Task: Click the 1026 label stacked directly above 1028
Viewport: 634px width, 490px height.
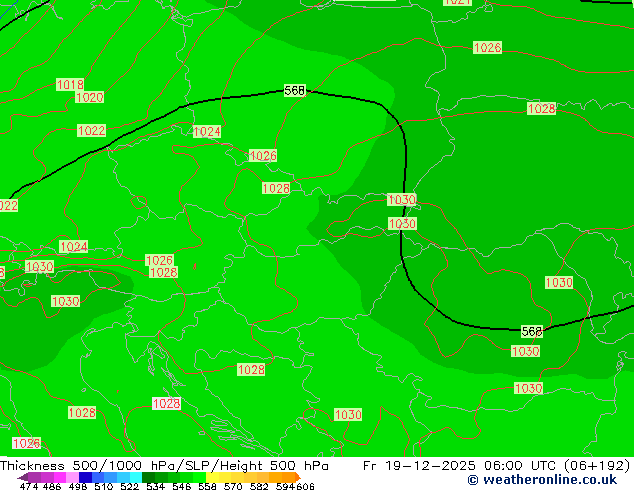Action: (x=159, y=260)
